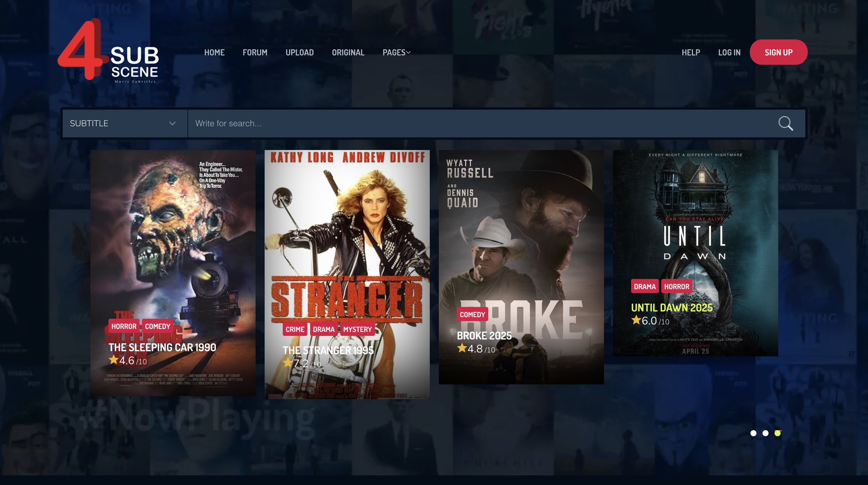Click the star icon beside 7.2 rating
Viewport: 868px width, 485px height.
pyautogui.click(x=288, y=363)
